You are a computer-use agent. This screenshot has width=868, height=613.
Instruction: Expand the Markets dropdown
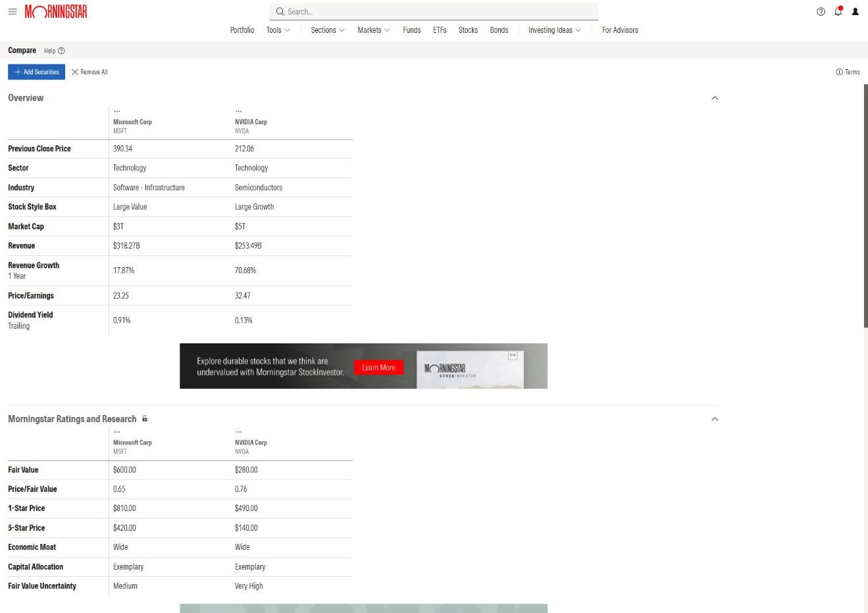(x=374, y=30)
